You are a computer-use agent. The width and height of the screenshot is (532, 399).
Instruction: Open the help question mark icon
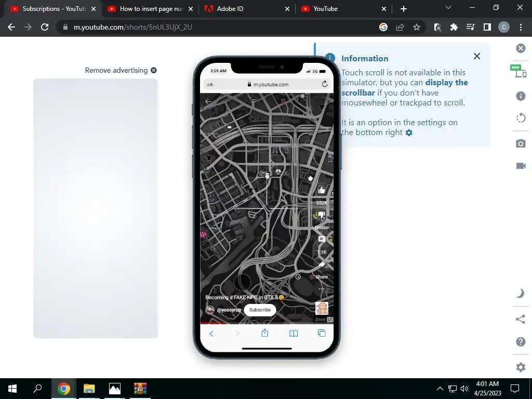(521, 342)
